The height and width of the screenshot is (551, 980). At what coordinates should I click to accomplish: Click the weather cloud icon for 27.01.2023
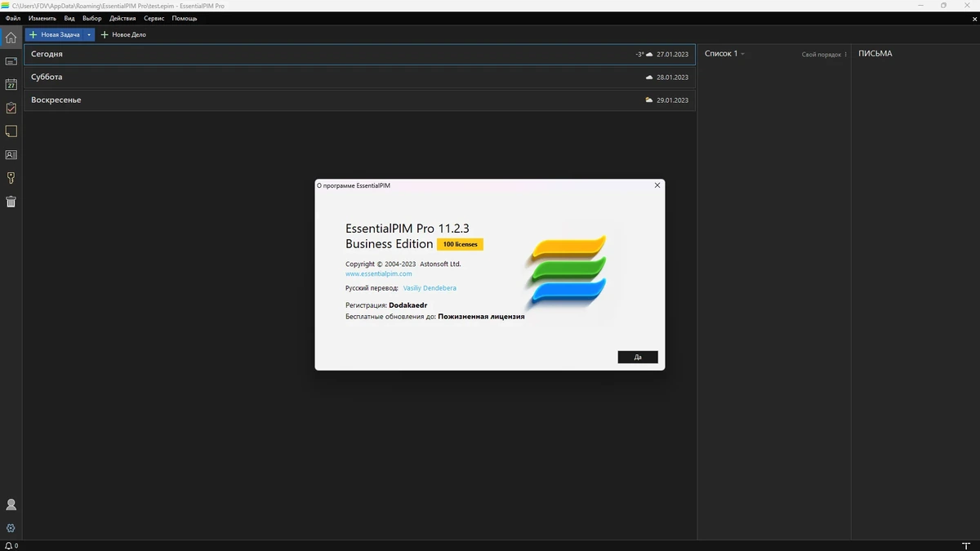point(649,55)
